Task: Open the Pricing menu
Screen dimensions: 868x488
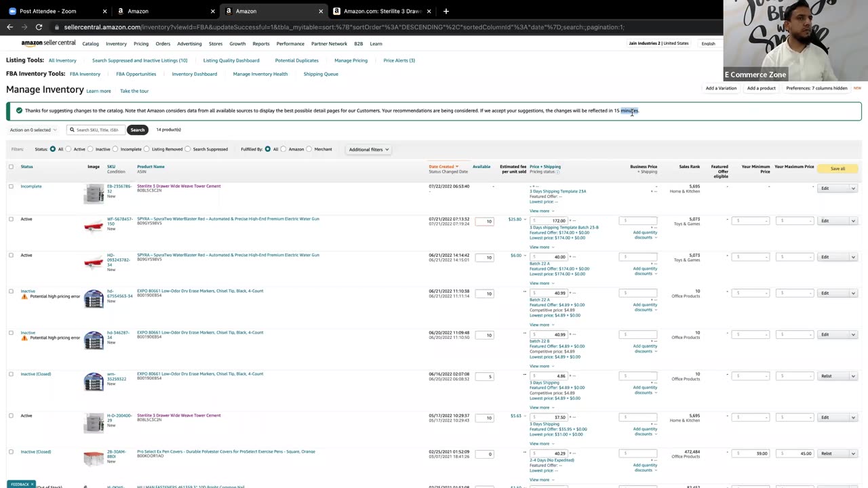Action: [x=141, y=43]
